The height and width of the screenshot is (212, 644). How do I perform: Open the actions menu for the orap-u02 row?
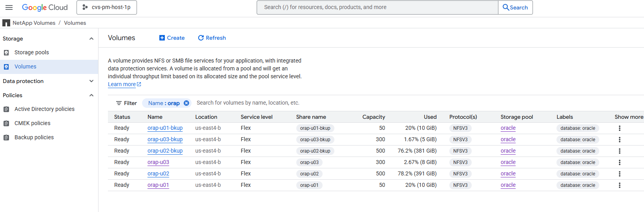[619, 174]
